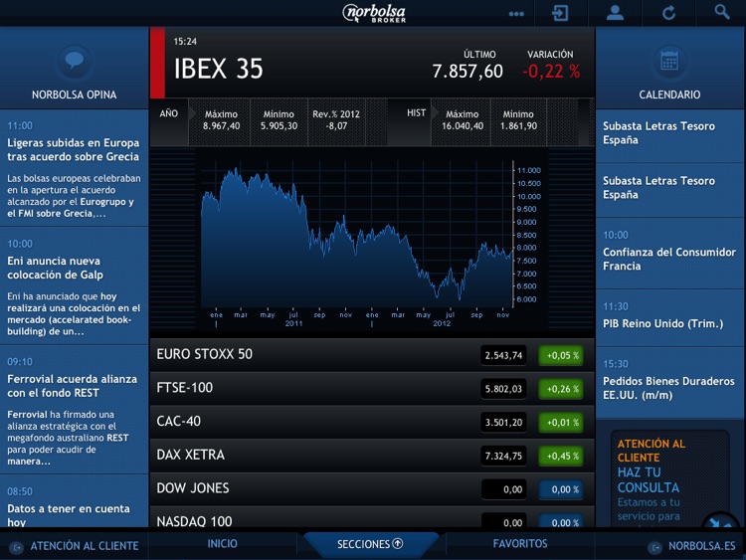Open 'Confianza del Consumidor Francia' event
The height and width of the screenshot is (560, 746).
pos(670,253)
